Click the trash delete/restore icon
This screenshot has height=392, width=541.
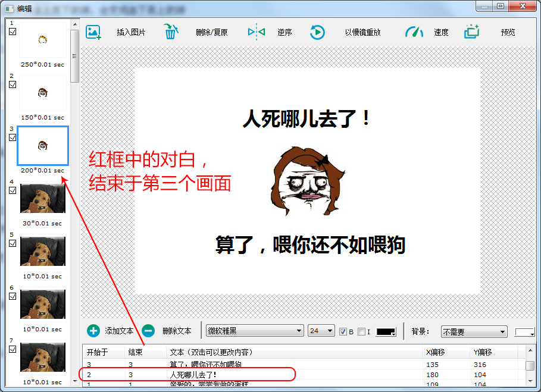(171, 32)
